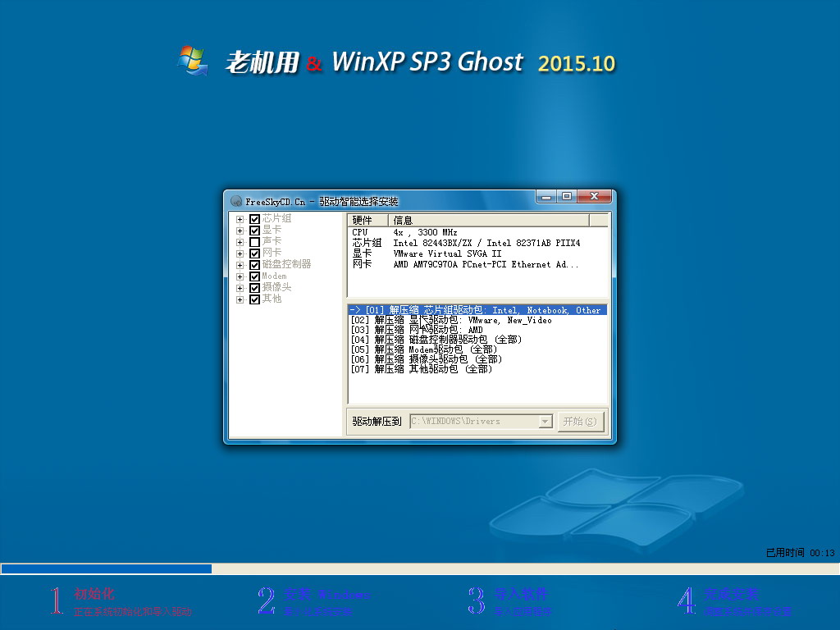
Task: Close the FreeSkyCD driver window
Action: pos(594,197)
